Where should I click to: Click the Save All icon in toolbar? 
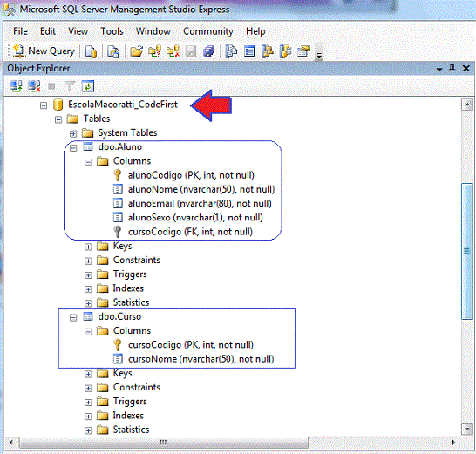[x=209, y=51]
